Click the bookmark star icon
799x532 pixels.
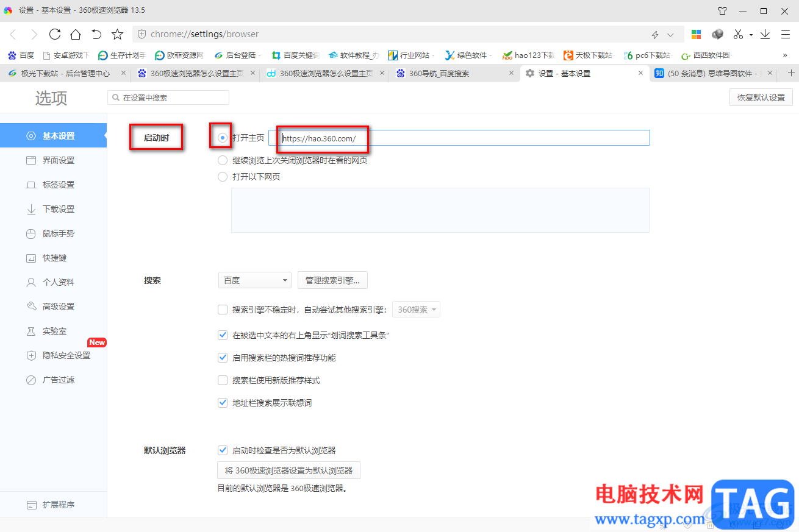[x=118, y=34]
